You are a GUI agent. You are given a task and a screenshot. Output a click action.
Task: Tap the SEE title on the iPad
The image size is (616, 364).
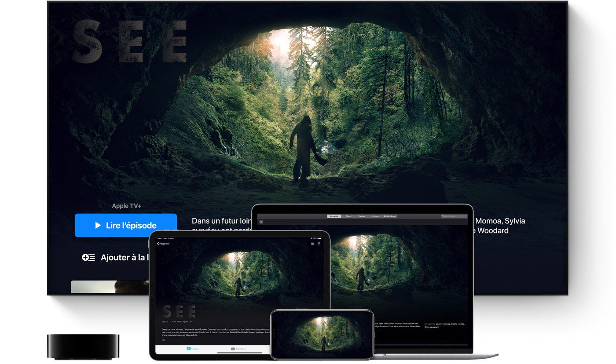click(x=179, y=312)
